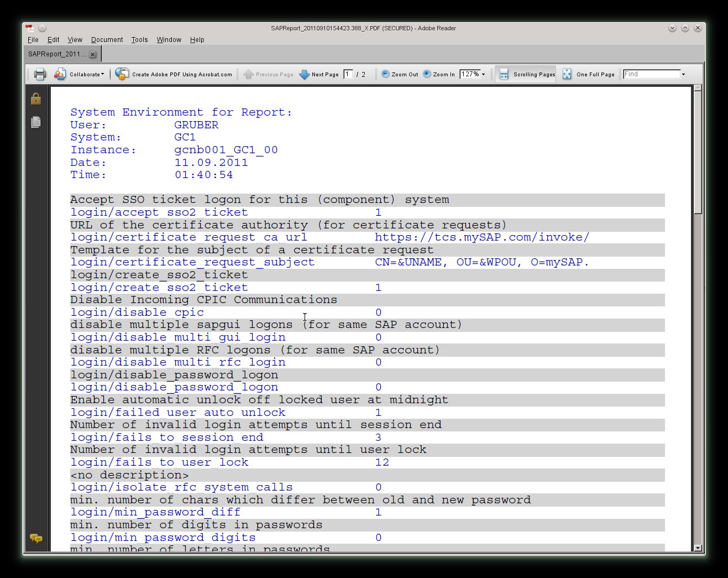This screenshot has height=578, width=728.
Task: Click the Print icon in toolbar
Action: click(x=40, y=74)
